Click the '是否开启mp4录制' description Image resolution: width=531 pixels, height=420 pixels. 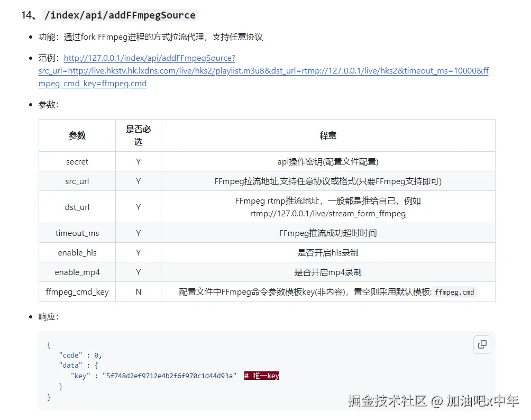pos(328,272)
